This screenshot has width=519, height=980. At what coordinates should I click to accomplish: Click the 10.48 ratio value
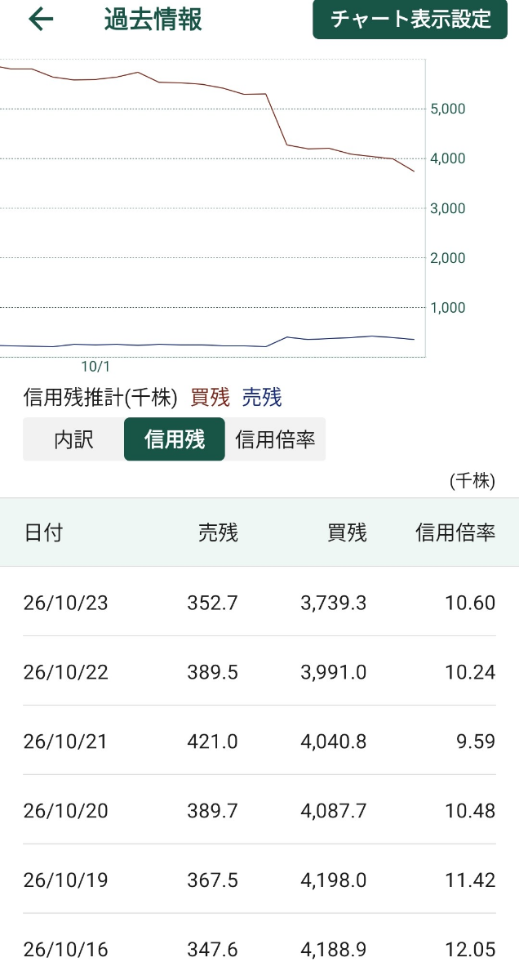point(470,811)
